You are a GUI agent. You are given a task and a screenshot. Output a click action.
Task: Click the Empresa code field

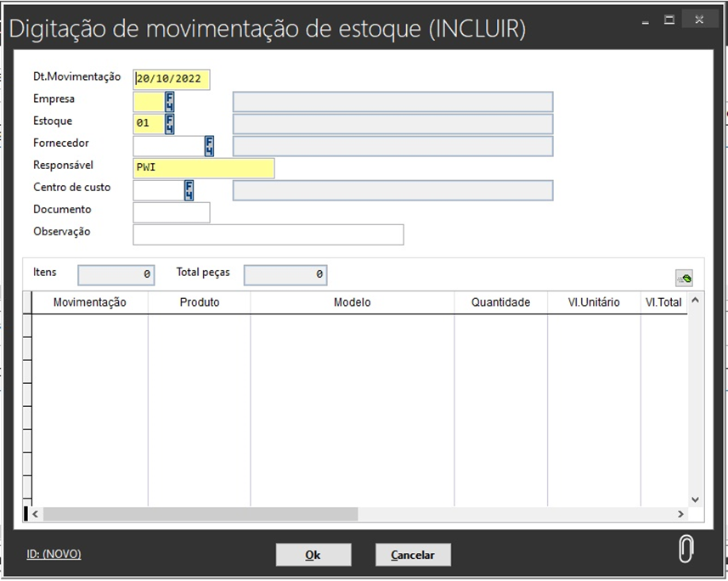click(x=148, y=102)
